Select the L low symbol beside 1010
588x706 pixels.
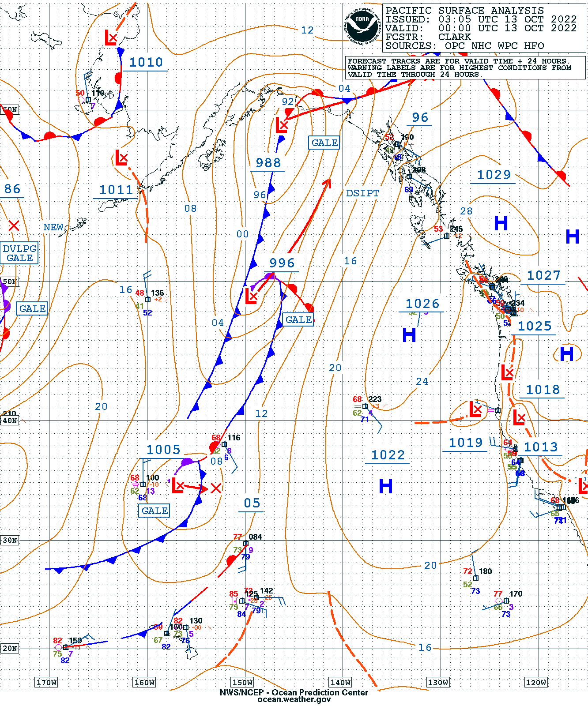(x=111, y=38)
